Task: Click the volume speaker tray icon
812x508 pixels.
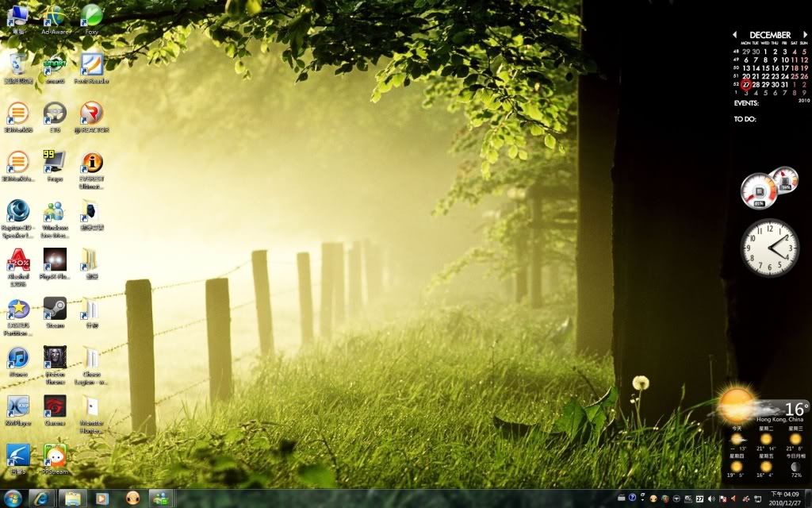Action: pyautogui.click(x=711, y=498)
